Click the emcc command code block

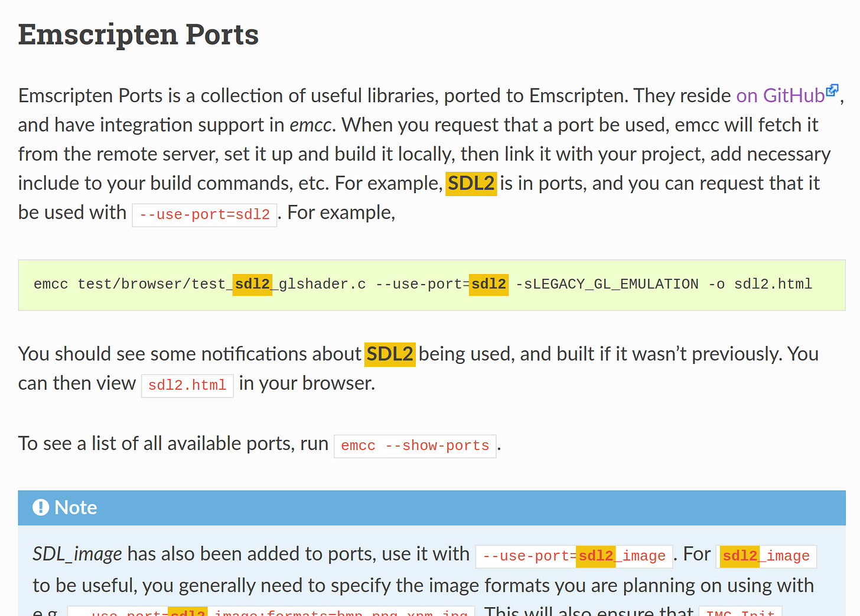point(432,285)
